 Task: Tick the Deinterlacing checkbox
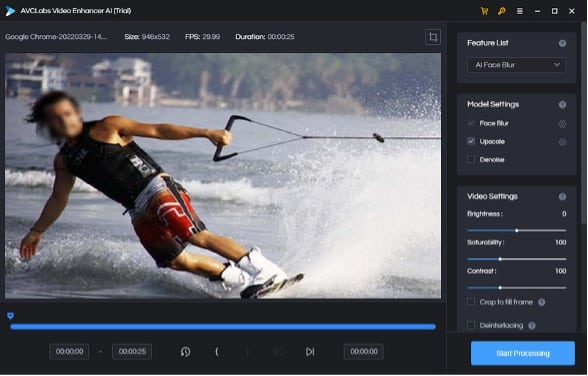point(471,325)
